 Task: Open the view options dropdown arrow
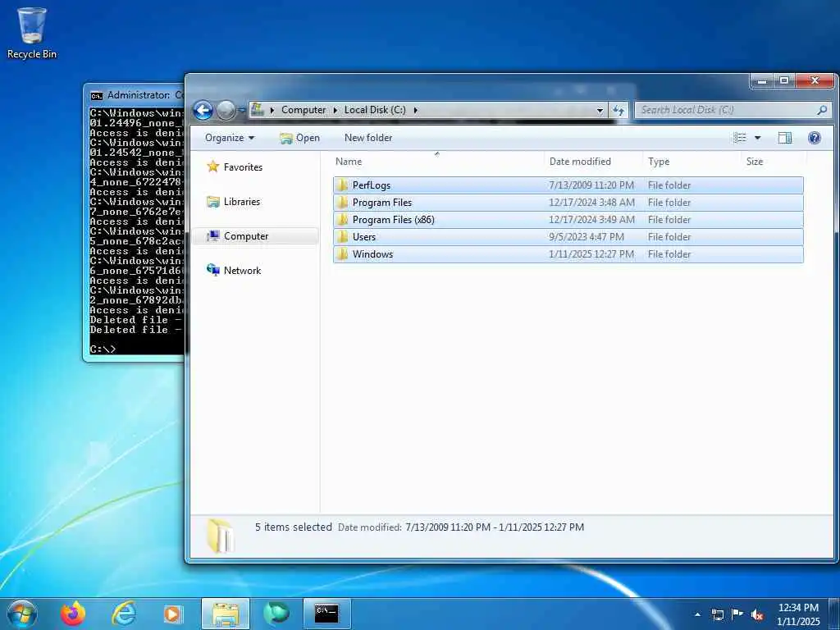click(x=757, y=138)
